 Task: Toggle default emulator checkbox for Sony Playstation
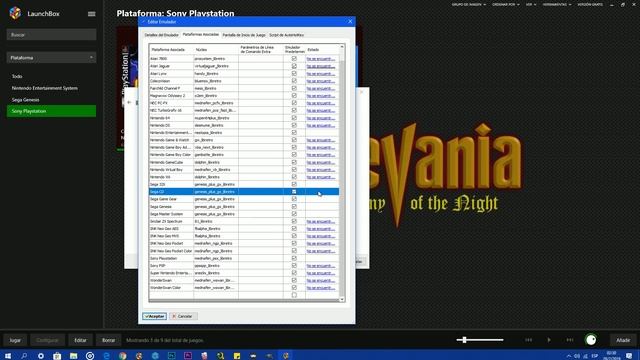(294, 258)
